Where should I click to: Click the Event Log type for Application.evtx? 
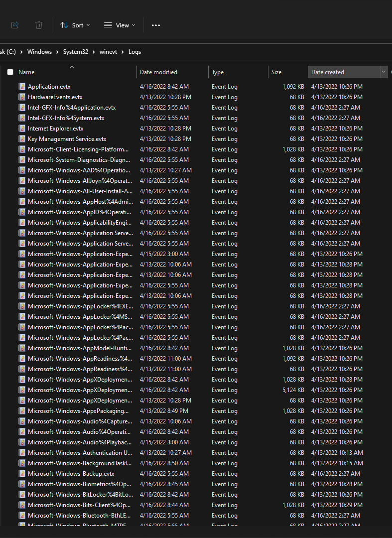[x=225, y=87]
